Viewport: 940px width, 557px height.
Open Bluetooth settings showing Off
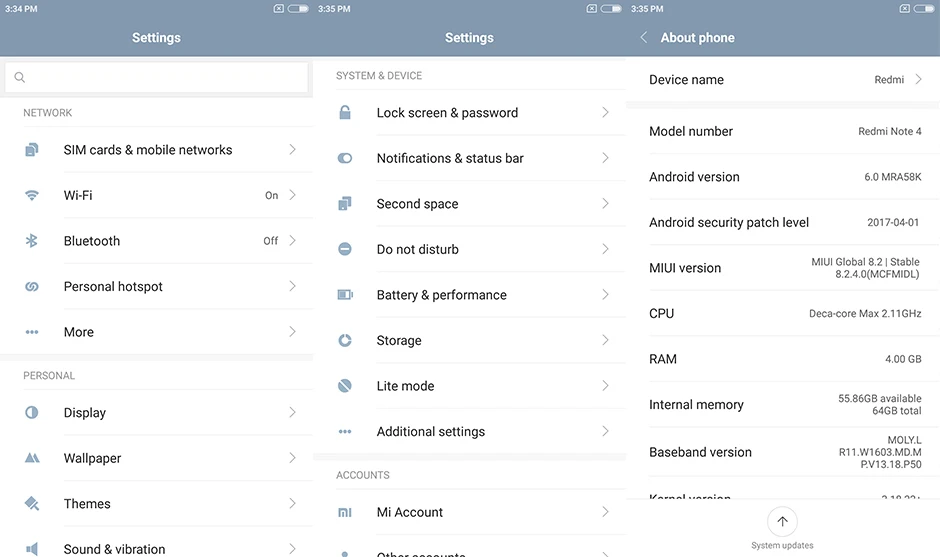click(156, 240)
